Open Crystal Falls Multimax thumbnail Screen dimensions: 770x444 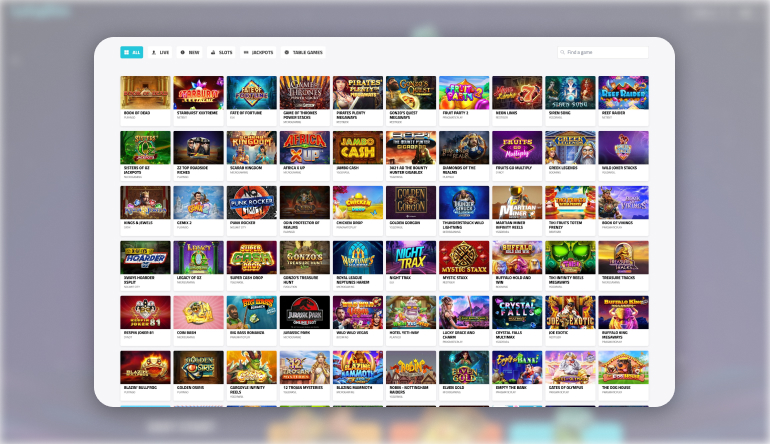click(x=517, y=312)
